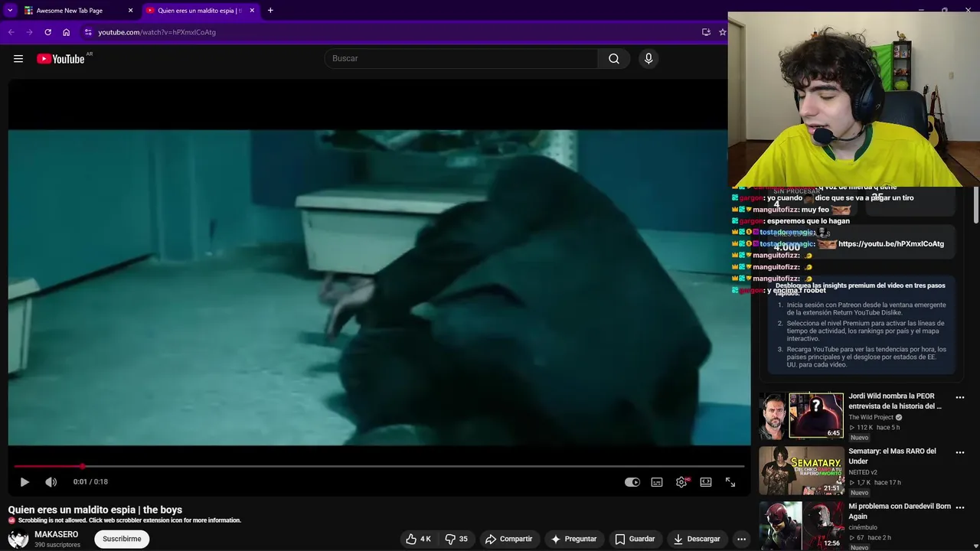This screenshot has width=980, height=551.
Task: Go to the YouTube home logo
Action: [60, 59]
